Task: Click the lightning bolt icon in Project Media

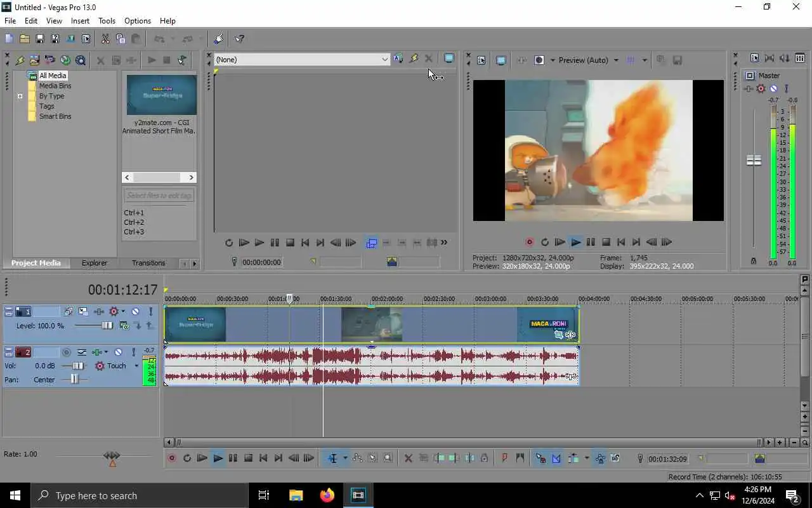Action: pyautogui.click(x=19, y=60)
